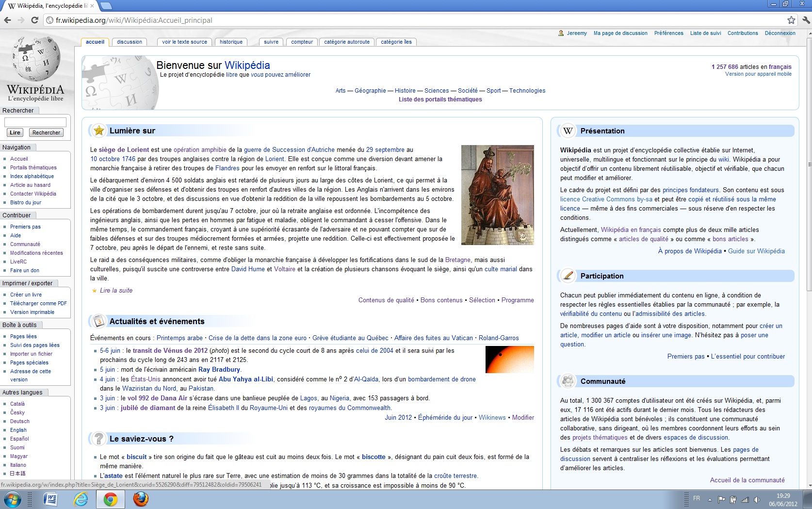
Task: Click the Rechercher button
Action: (46, 132)
